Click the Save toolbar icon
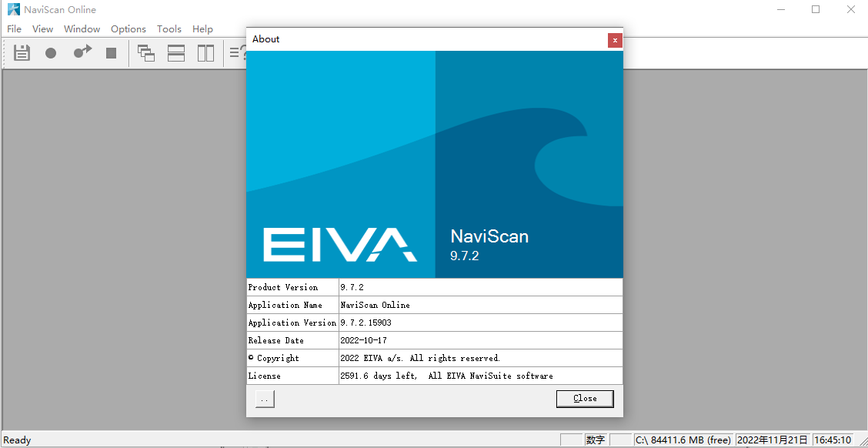 point(21,52)
